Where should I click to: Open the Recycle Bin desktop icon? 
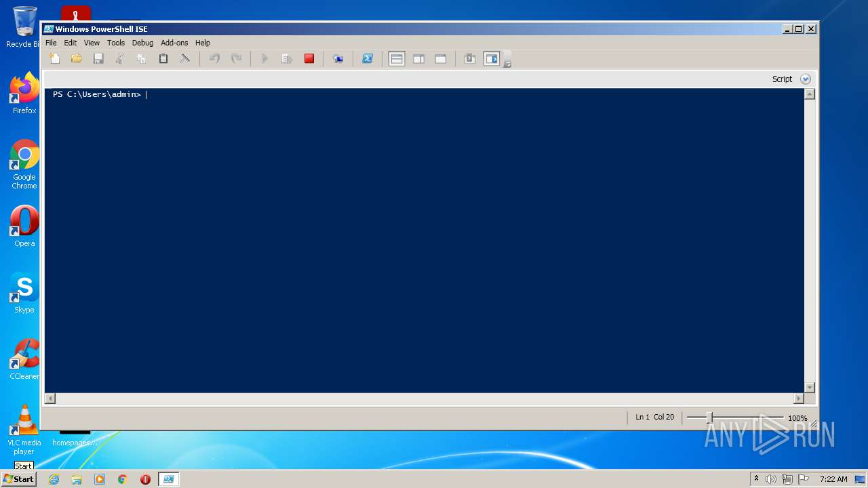24,27
